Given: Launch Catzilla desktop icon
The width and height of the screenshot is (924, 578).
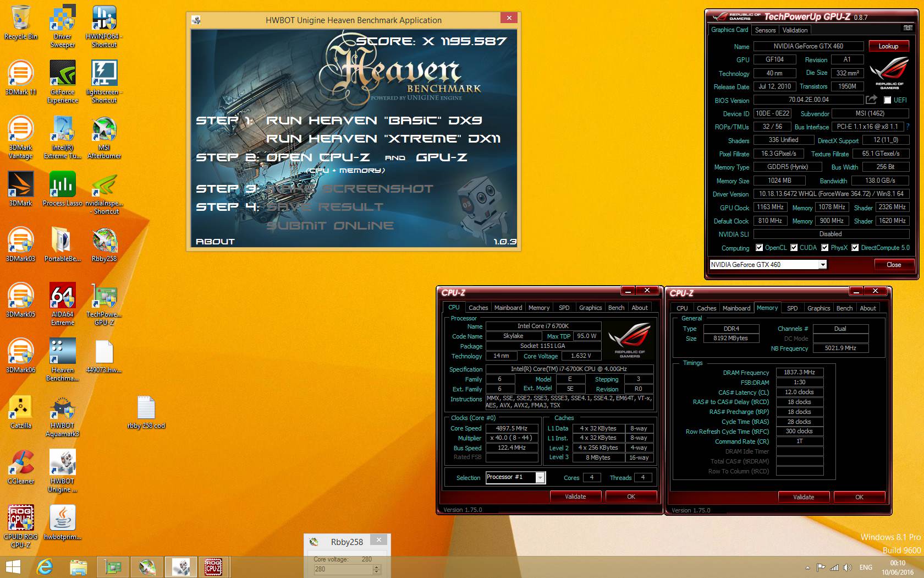Looking at the screenshot, I should (21, 411).
